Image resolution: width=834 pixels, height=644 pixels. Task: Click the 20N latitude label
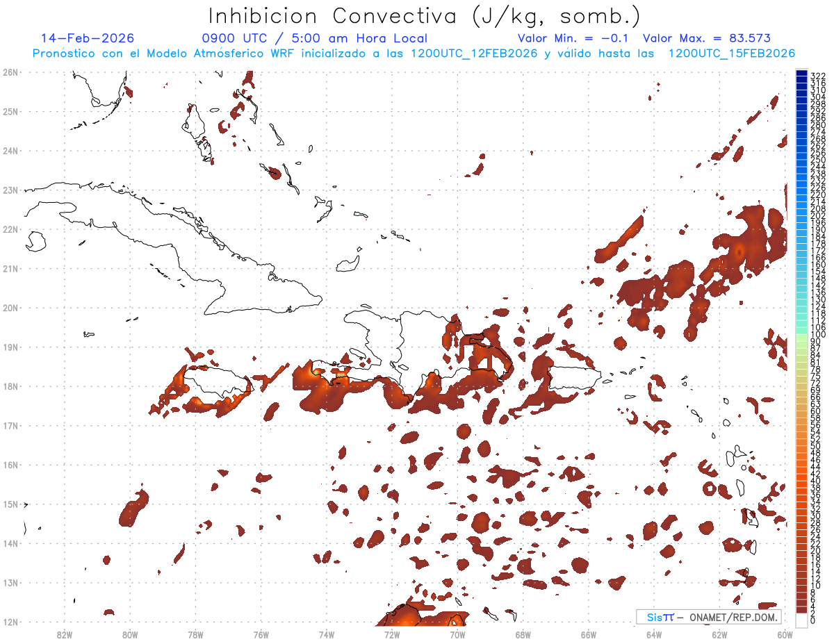click(x=10, y=308)
